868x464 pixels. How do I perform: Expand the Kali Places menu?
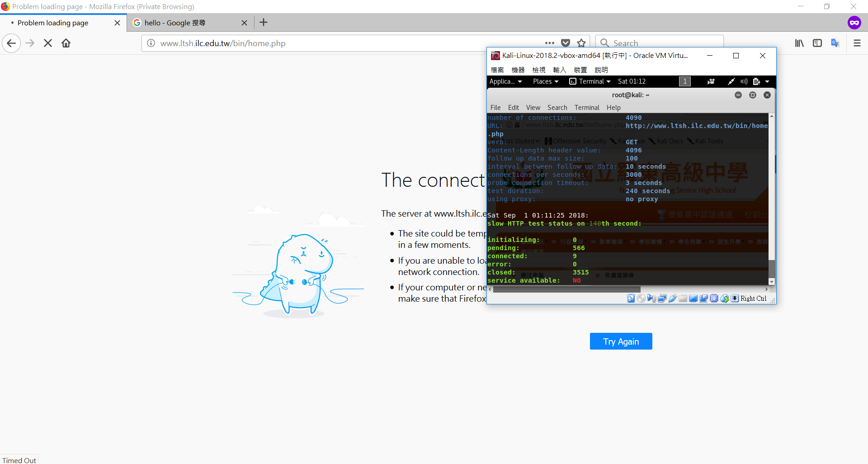coord(546,81)
